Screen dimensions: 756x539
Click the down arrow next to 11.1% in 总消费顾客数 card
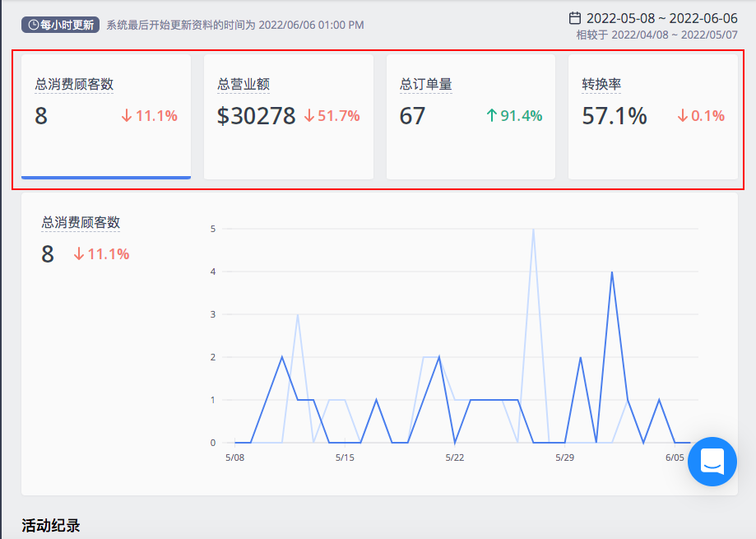tap(127, 116)
